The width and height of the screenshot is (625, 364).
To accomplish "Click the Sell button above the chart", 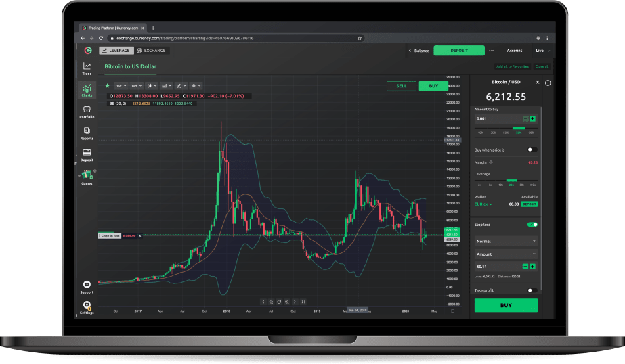I will (x=402, y=86).
